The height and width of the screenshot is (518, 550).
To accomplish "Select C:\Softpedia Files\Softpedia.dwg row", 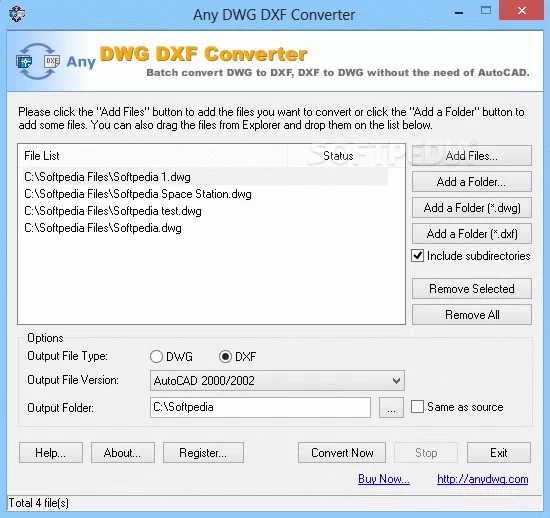I will point(205,228).
